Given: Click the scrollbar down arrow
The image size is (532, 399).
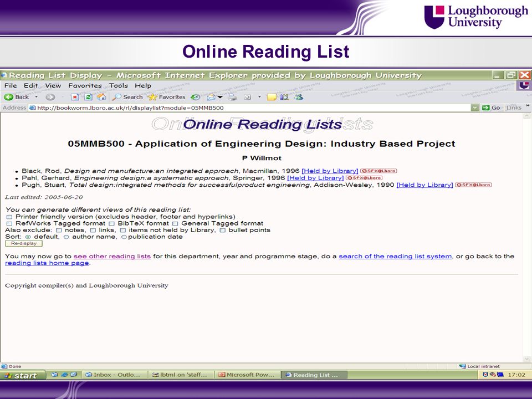Looking at the screenshot, I should pyautogui.click(x=527, y=359).
